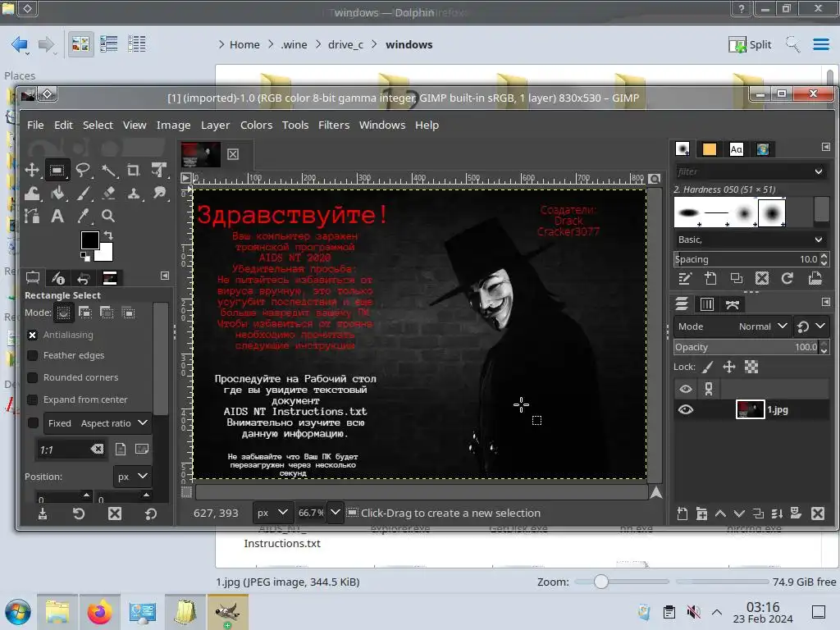Switch to the Patterns tab
The width and height of the screenshot is (840, 630).
click(x=710, y=149)
